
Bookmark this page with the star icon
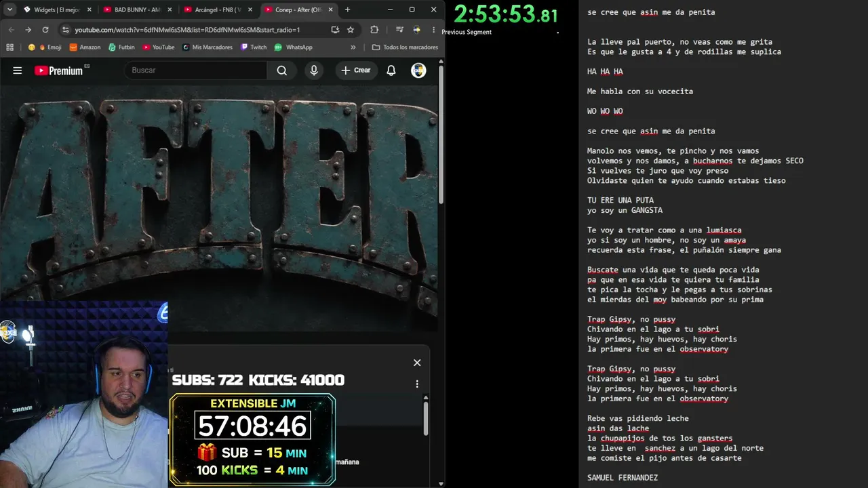[x=351, y=30]
